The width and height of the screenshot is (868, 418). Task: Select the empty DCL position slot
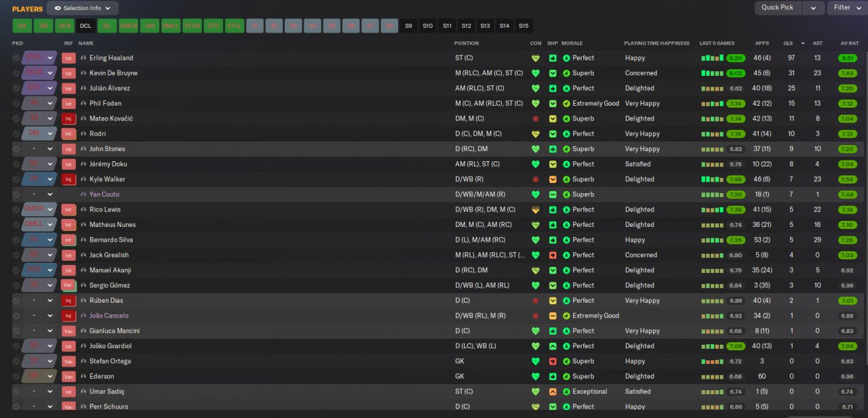tap(85, 26)
